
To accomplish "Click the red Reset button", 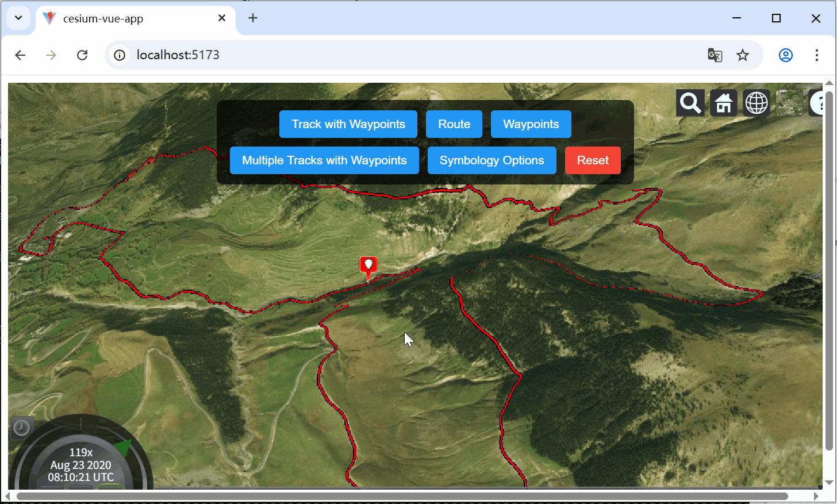I will (x=593, y=160).
